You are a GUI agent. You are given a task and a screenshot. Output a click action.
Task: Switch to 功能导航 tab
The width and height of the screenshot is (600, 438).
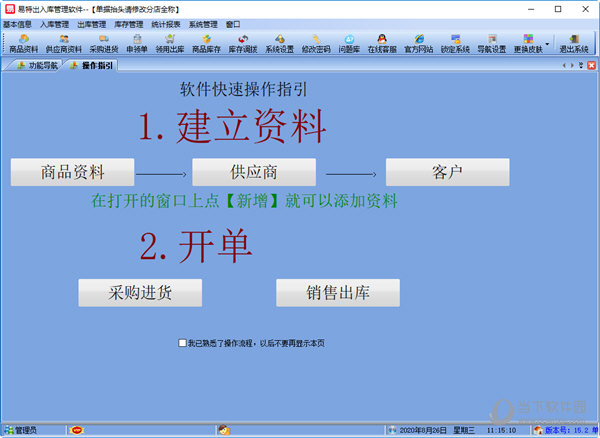[38, 65]
